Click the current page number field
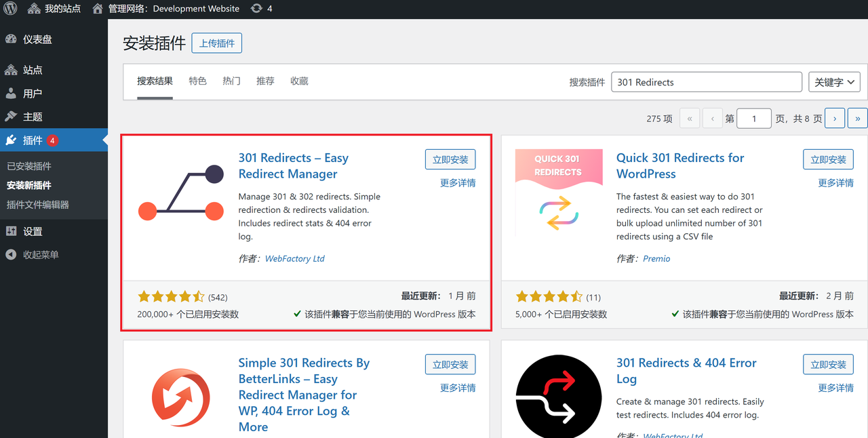Viewport: 868px width, 438px height. coord(754,118)
